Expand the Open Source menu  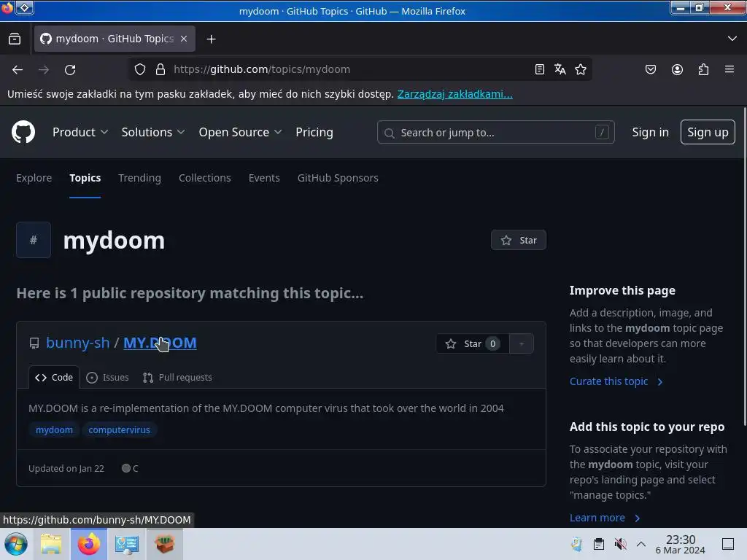click(x=240, y=132)
